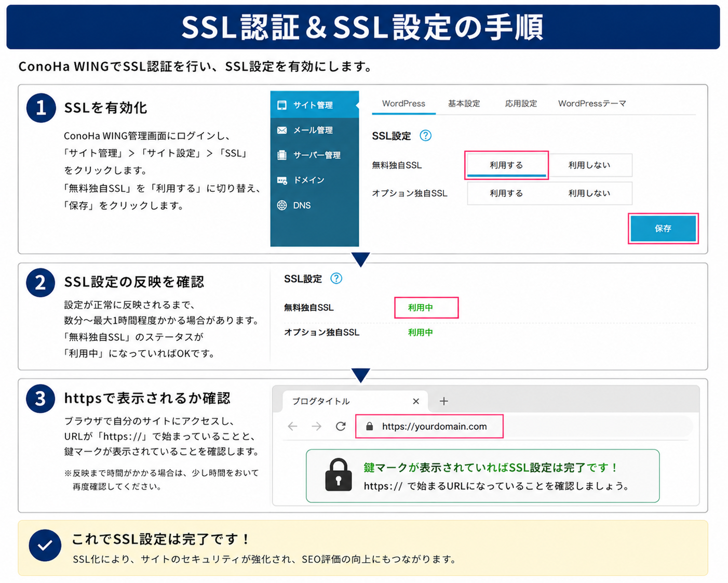728x583 pixels.
Task: Select 利用する for 無料独自SSL
Action: coord(506,165)
